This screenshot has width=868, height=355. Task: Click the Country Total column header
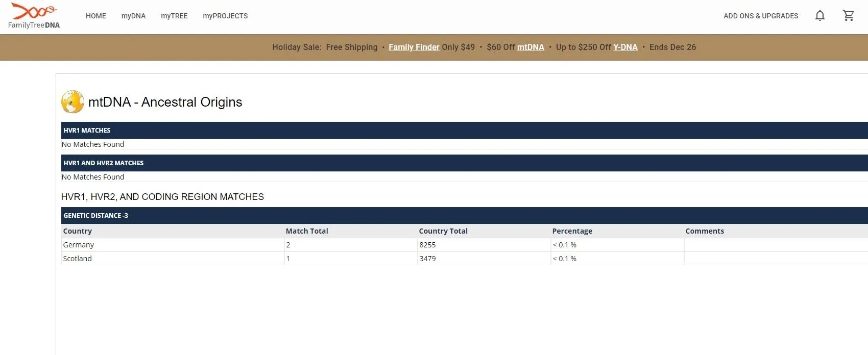[x=443, y=231]
